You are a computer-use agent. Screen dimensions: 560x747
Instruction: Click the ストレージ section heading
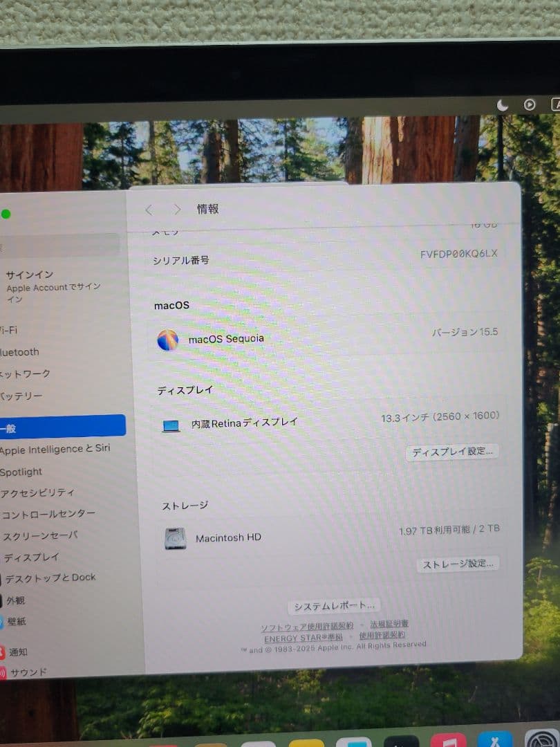pyautogui.click(x=185, y=506)
